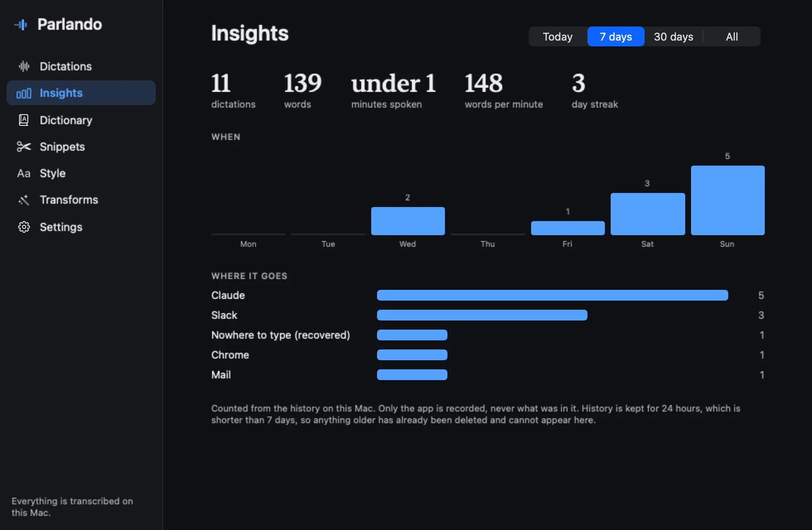Click the Insights bar chart icon
Viewport: 812px width, 530px height.
(x=24, y=93)
